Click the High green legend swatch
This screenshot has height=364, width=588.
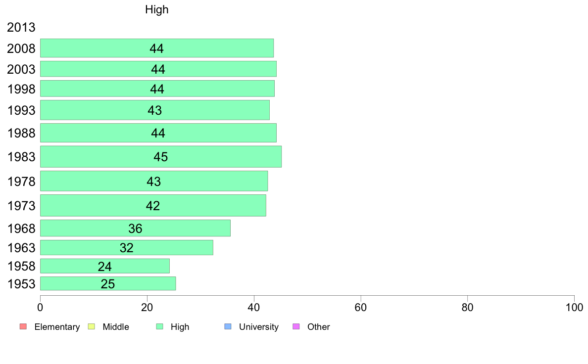[159, 326]
